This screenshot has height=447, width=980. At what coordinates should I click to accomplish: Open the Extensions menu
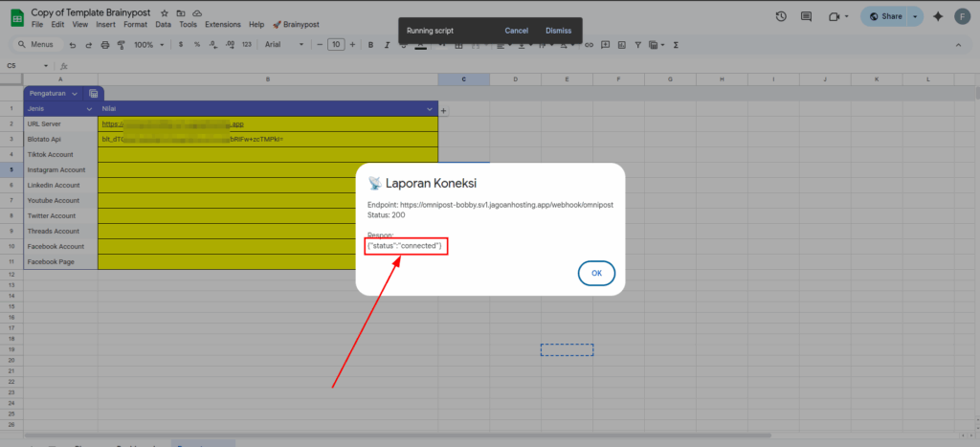click(223, 24)
